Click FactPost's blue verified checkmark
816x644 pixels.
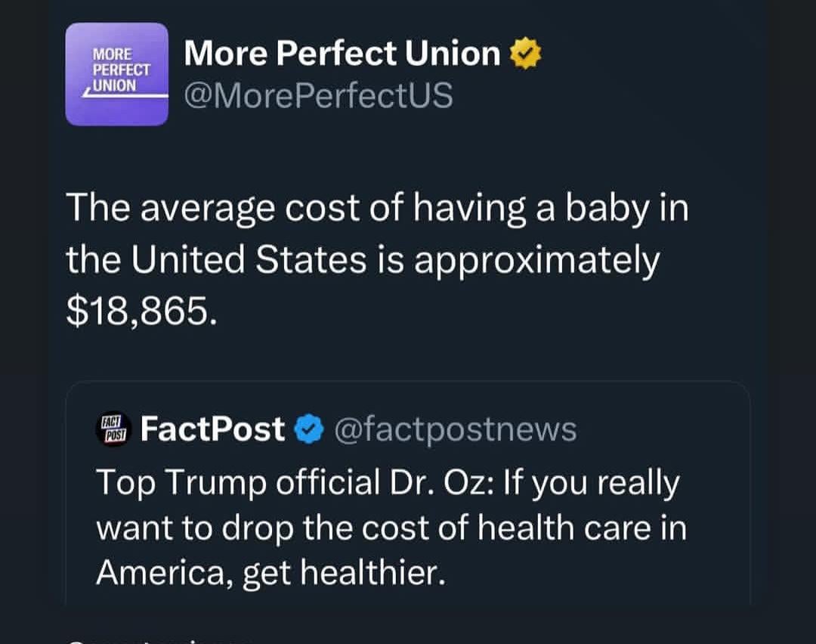308,430
